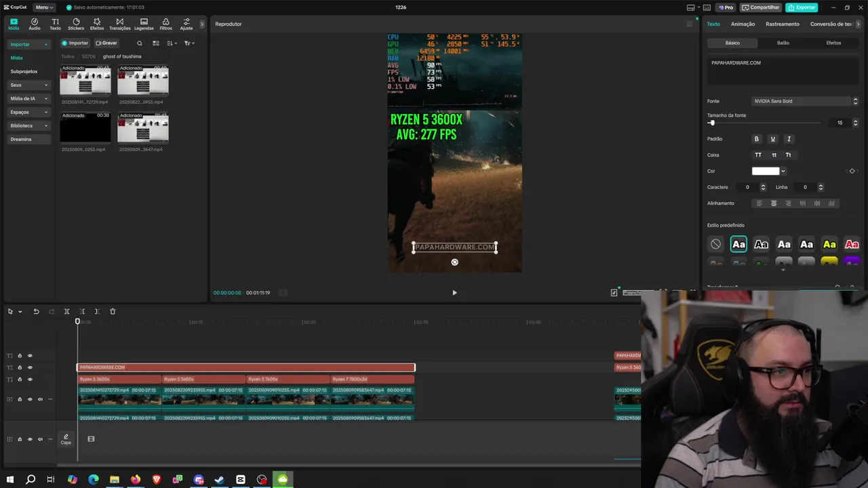Switch to the Efeitos sub-tab in text panel
The height and width of the screenshot is (488, 868).
[x=833, y=43]
